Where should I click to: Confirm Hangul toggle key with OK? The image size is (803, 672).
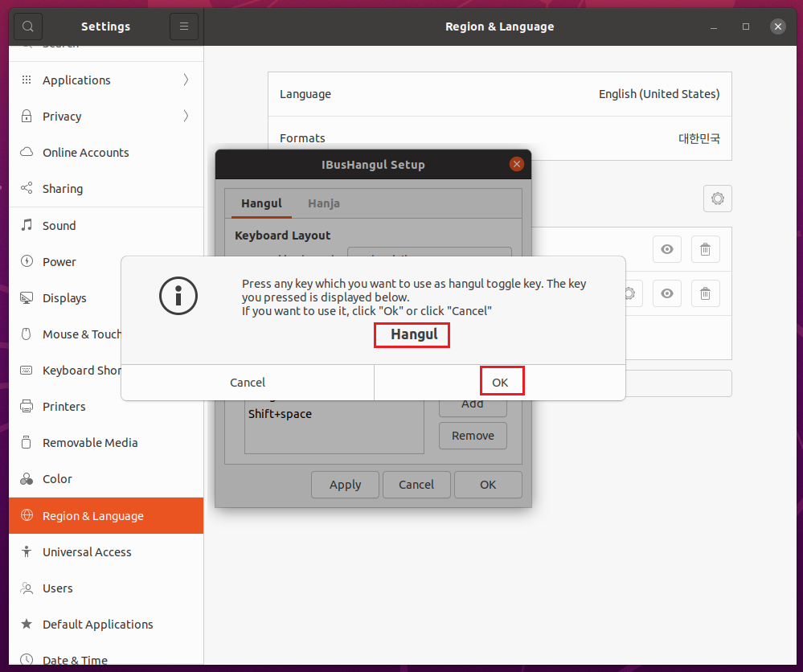(x=500, y=383)
